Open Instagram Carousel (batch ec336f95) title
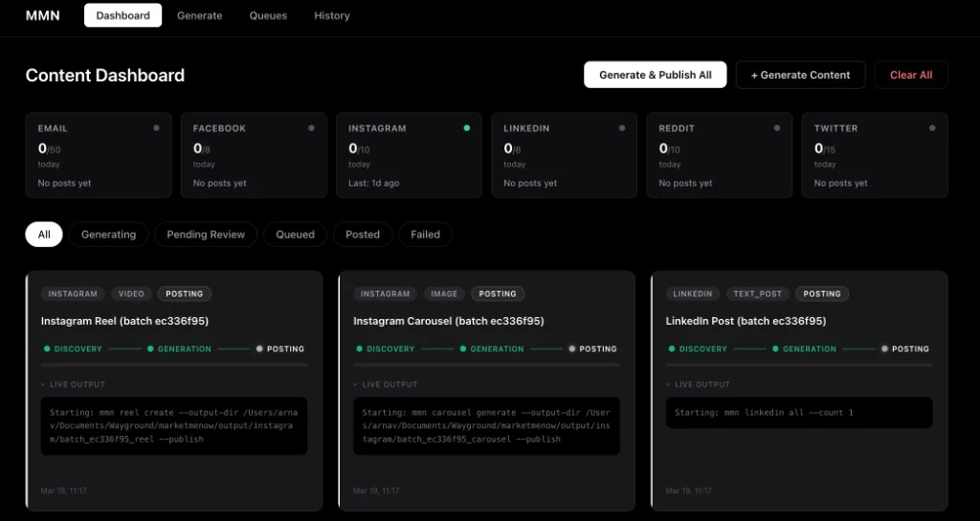Image resolution: width=980 pixels, height=521 pixels. pyautogui.click(x=449, y=321)
